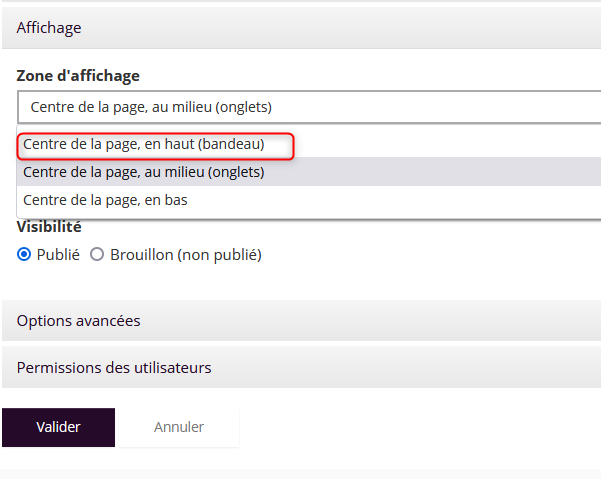Viewport: 601px width, 479px height.
Task: Click the Annuler button
Action: pos(179,427)
